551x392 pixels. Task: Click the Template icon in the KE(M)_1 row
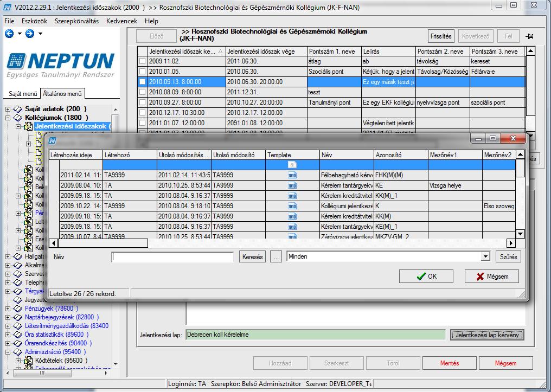[292, 227]
